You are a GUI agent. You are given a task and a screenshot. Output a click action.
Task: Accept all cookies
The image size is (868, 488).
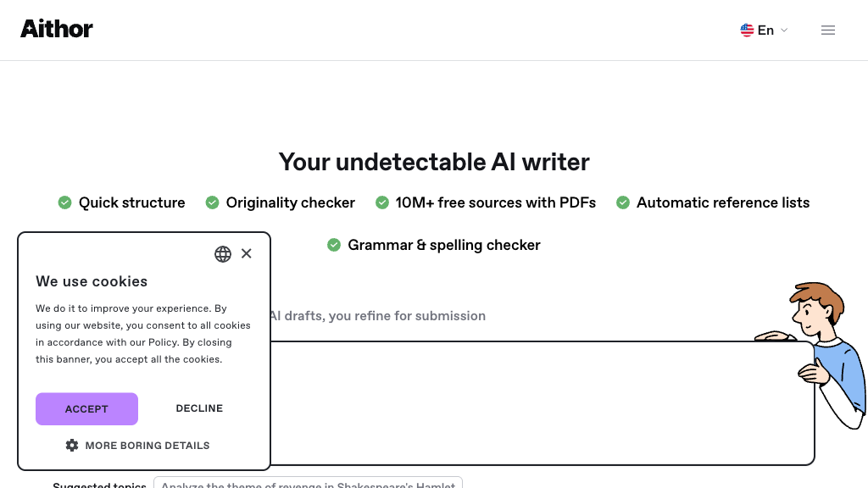point(86,408)
